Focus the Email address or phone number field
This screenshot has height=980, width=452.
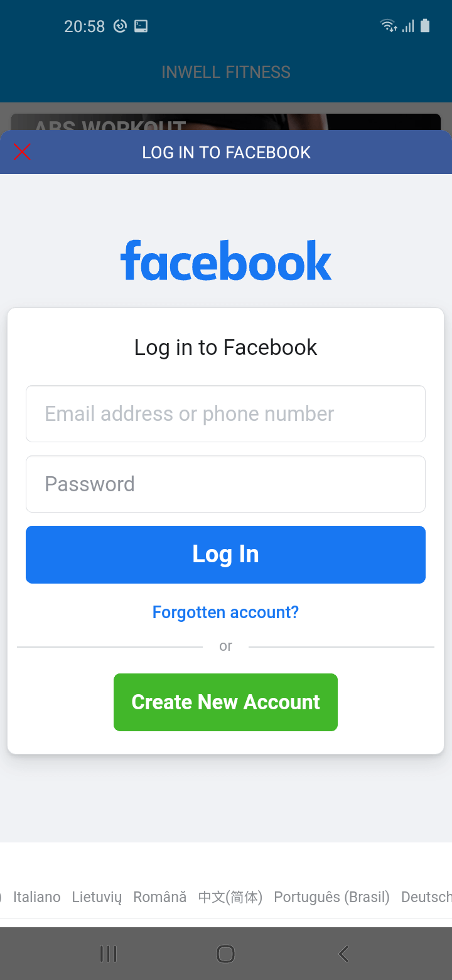[x=225, y=413]
